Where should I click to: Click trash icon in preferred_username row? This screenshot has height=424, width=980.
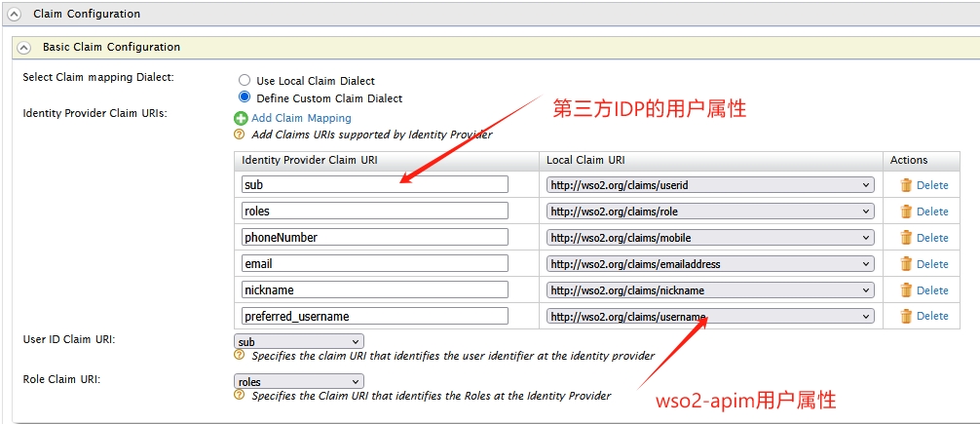(x=906, y=316)
